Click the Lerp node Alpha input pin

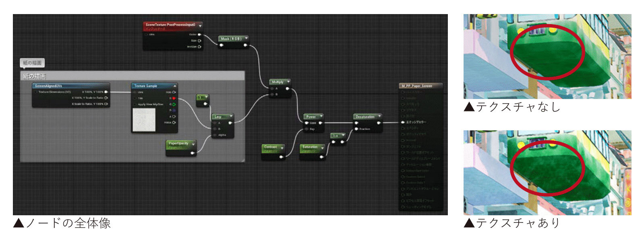[x=215, y=135]
